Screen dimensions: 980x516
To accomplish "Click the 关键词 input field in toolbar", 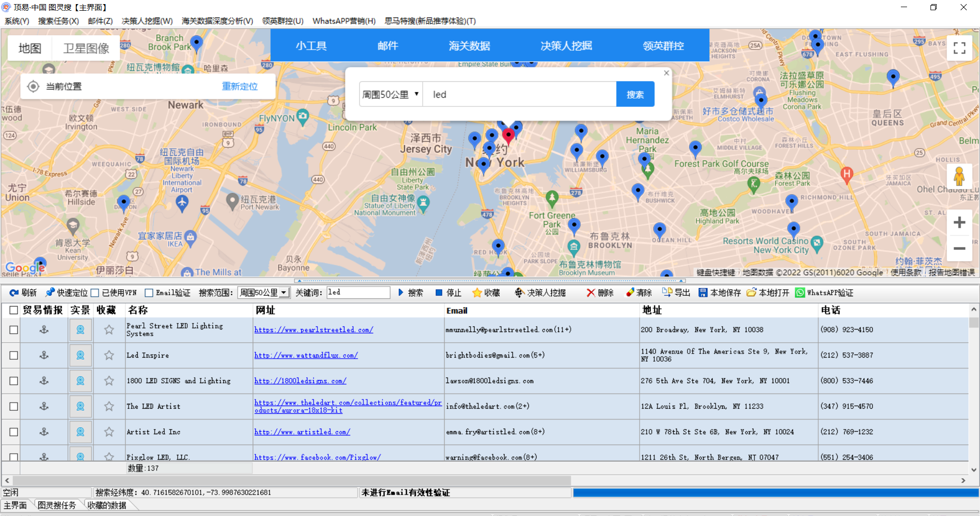I will [358, 293].
